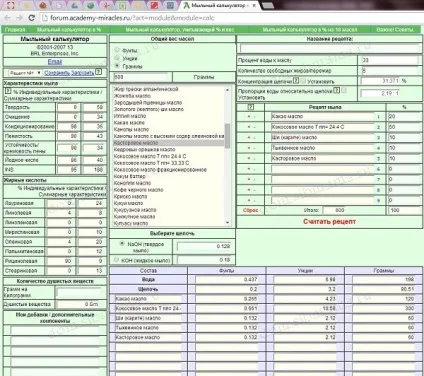Screen dimensions: 424x376
Task: Click plus sign for Кокосовое масло recipe row 2
Action: tap(249, 127)
